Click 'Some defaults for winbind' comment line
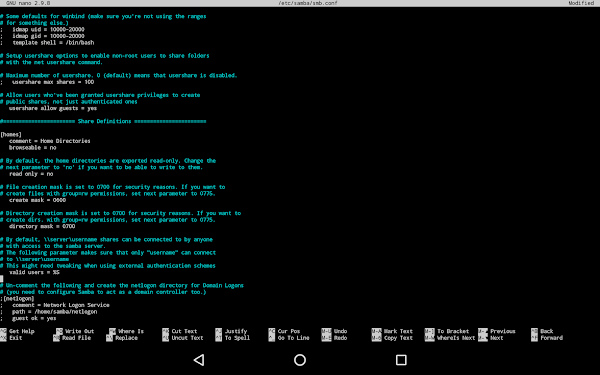 click(x=103, y=16)
